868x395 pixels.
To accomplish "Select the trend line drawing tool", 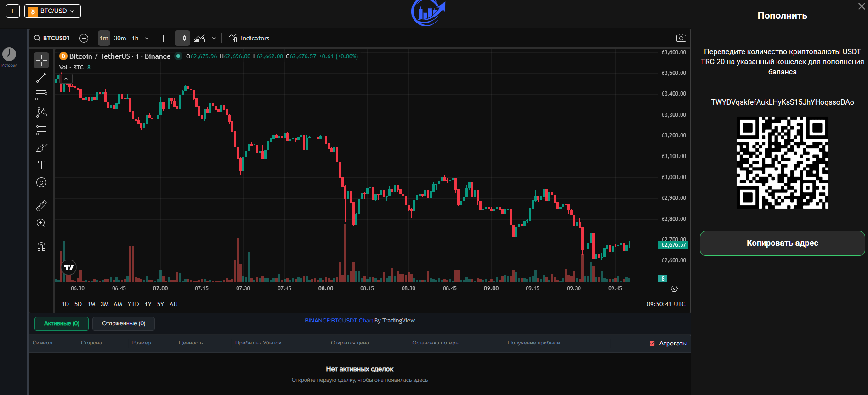I will point(41,78).
